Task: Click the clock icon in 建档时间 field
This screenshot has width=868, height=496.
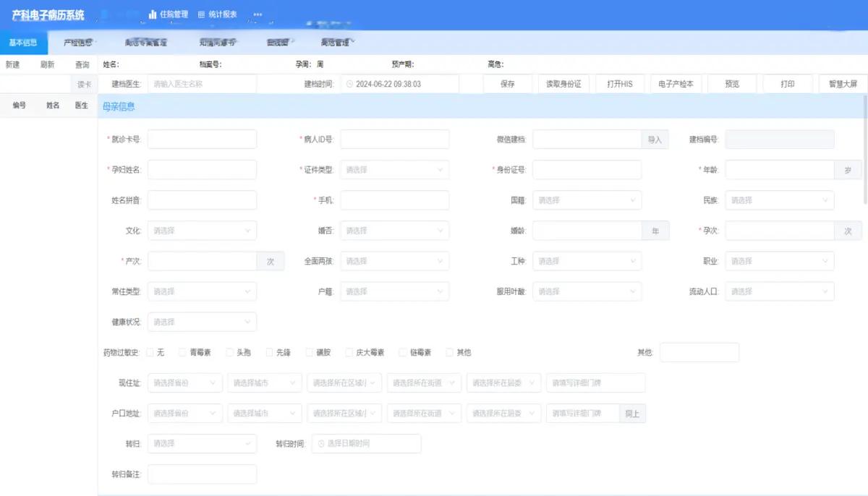Action: point(349,84)
